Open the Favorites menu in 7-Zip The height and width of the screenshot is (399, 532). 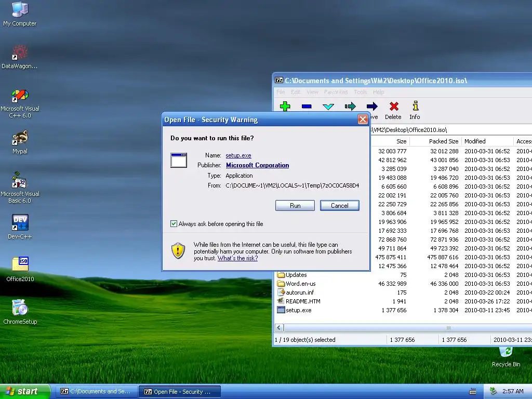click(x=336, y=92)
